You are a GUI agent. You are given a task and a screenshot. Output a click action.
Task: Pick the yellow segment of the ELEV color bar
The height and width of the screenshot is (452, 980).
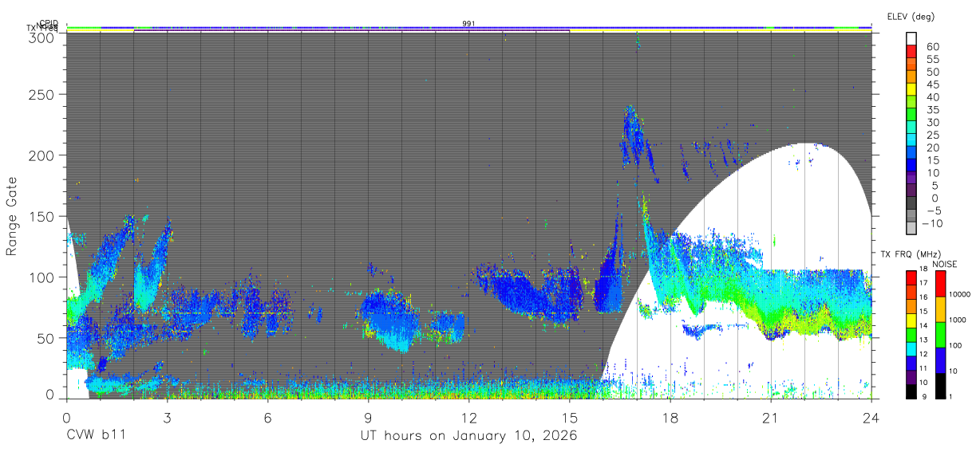[911, 89]
